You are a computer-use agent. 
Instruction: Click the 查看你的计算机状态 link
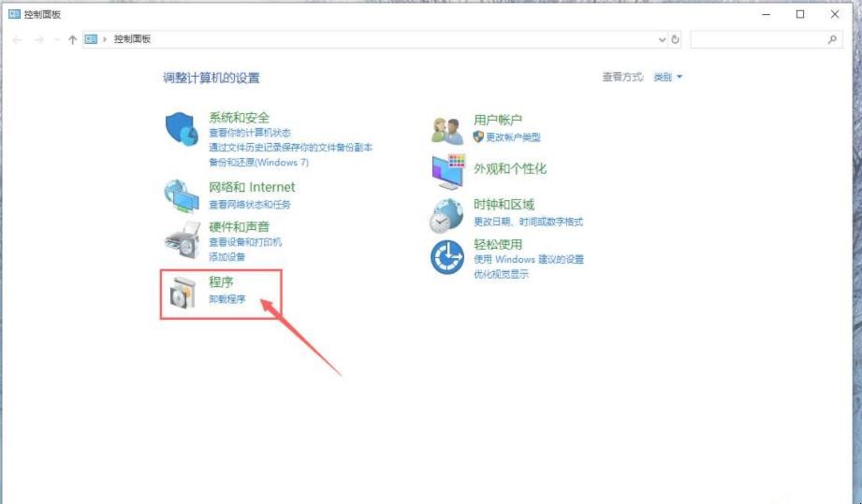click(x=250, y=133)
